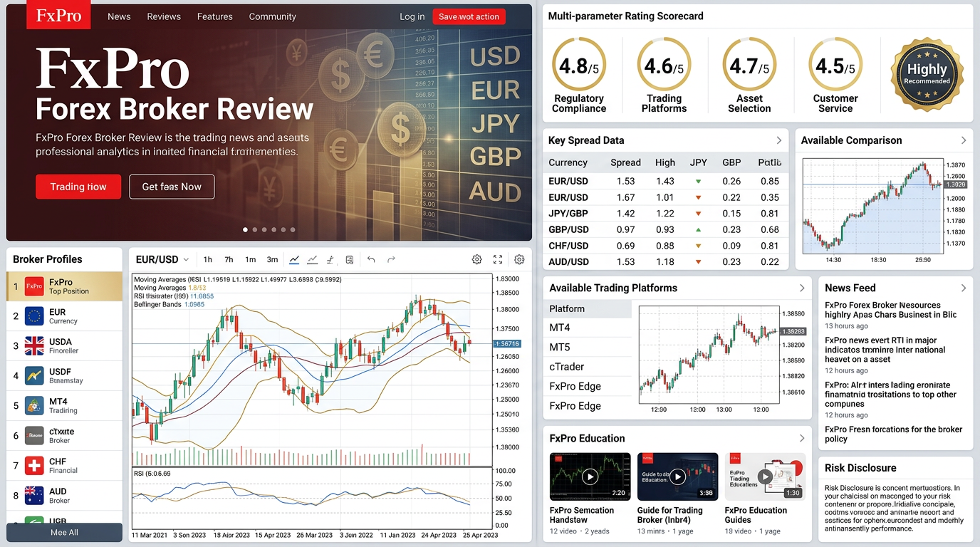The image size is (980, 547).
Task: Select the AUD Broker profile with Australian flag
Action: (65, 496)
